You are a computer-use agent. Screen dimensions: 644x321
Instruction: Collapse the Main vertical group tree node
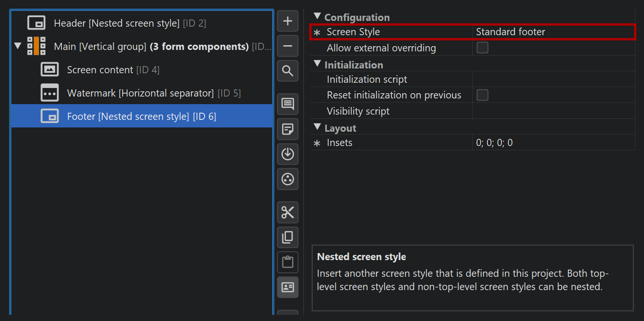(x=18, y=46)
